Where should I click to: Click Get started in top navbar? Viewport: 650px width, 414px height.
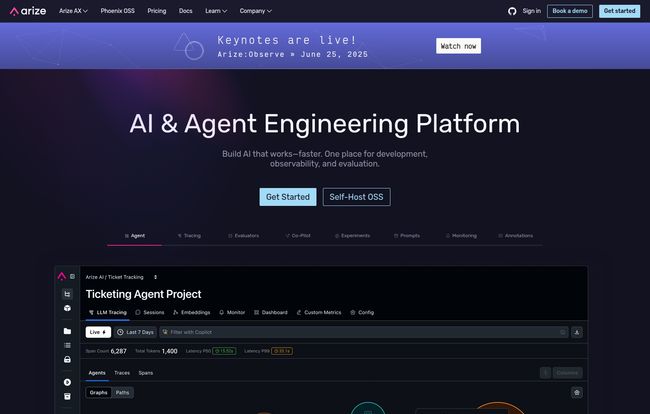pyautogui.click(x=619, y=11)
